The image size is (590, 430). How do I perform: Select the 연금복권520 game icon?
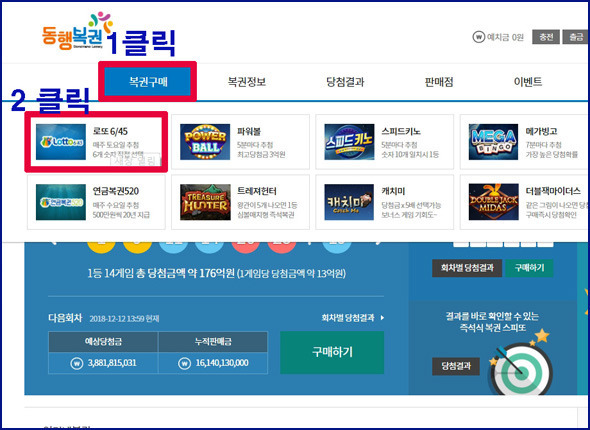point(61,202)
